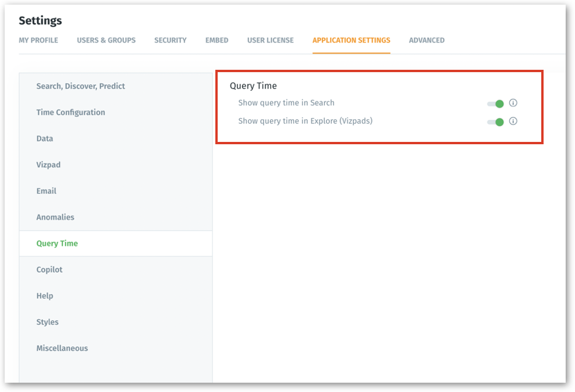Image resolution: width=575 pixels, height=392 pixels.
Task: Select the User License tab
Action: [x=270, y=40]
